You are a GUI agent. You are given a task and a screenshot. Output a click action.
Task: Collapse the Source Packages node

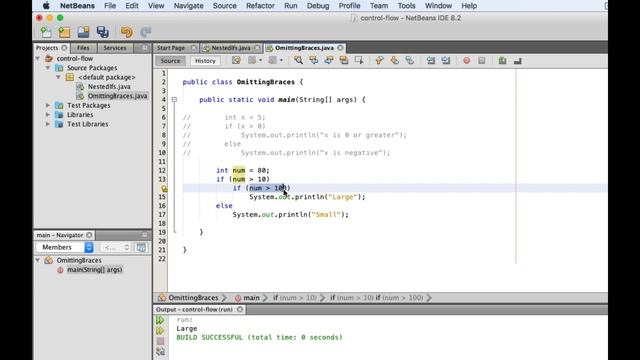coord(48,68)
